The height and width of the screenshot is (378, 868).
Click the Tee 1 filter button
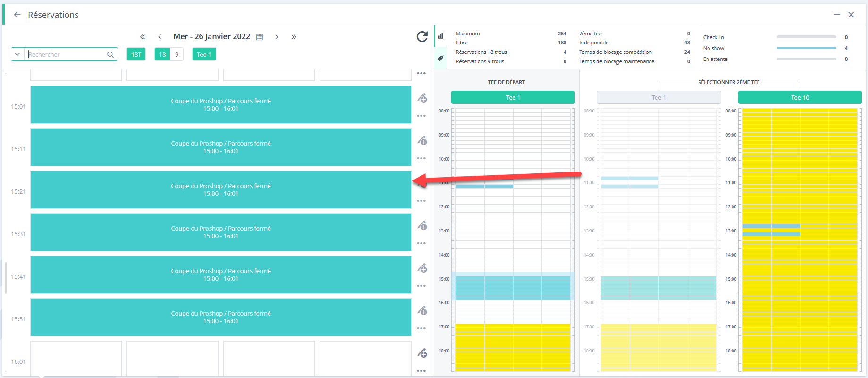(204, 54)
